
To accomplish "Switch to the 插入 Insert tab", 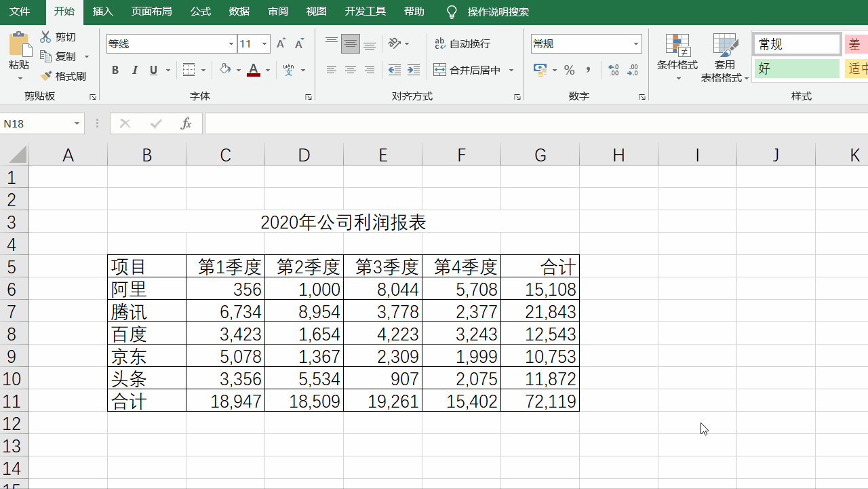I will [x=103, y=12].
